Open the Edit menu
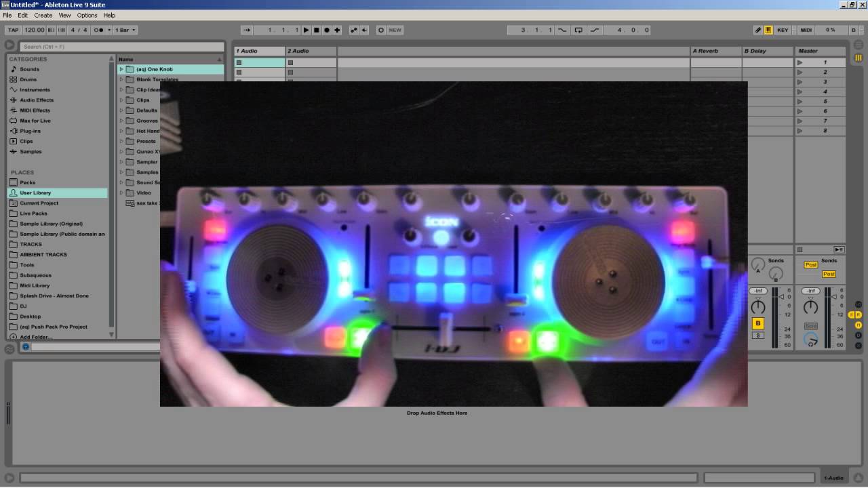 tap(23, 15)
